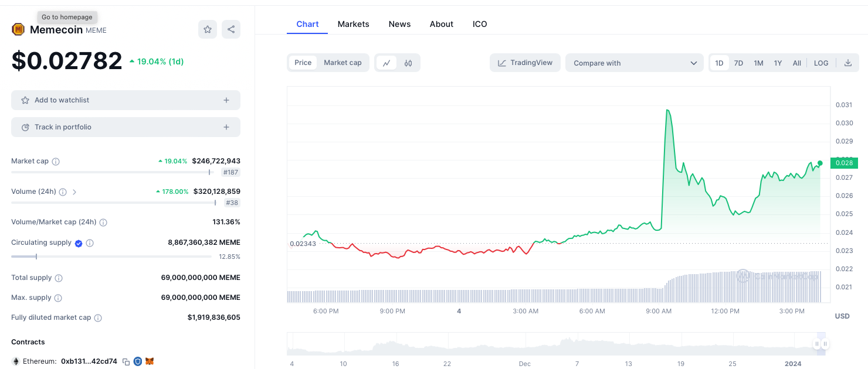Select the line chart icon
Viewport: 868px width, 369px height.
[386, 63]
